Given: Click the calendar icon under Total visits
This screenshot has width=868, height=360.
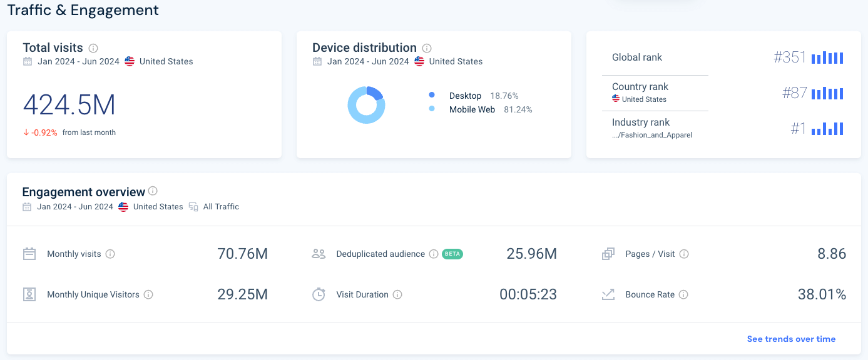Looking at the screenshot, I should [26, 61].
